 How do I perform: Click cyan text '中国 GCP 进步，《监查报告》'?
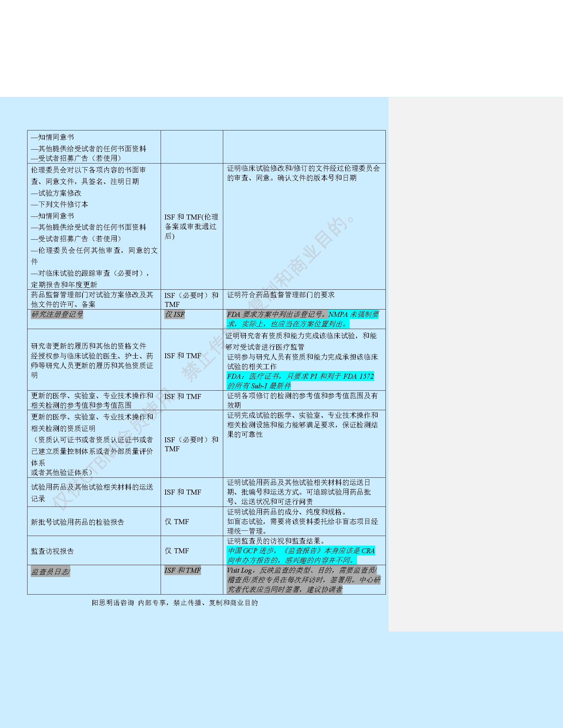(x=275, y=551)
